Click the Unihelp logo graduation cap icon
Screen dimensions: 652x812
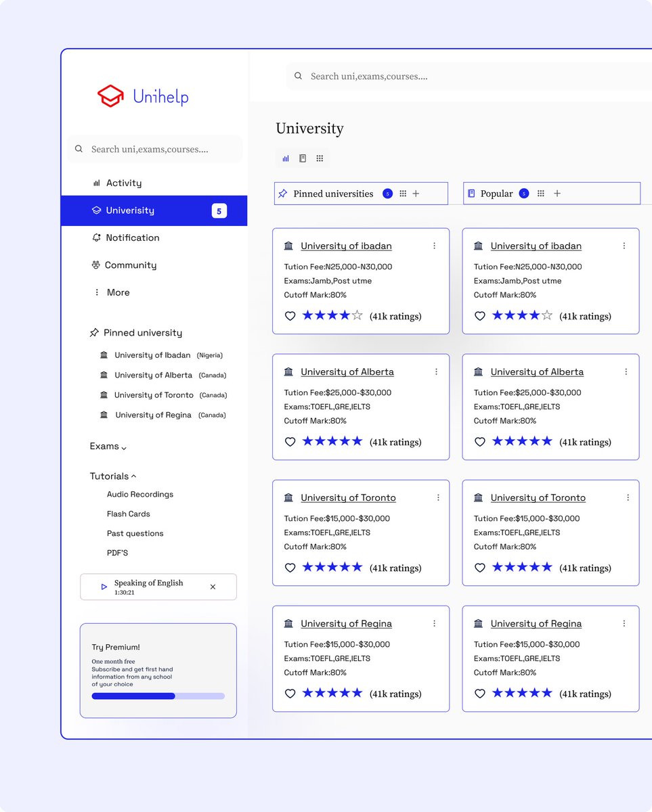(110, 97)
